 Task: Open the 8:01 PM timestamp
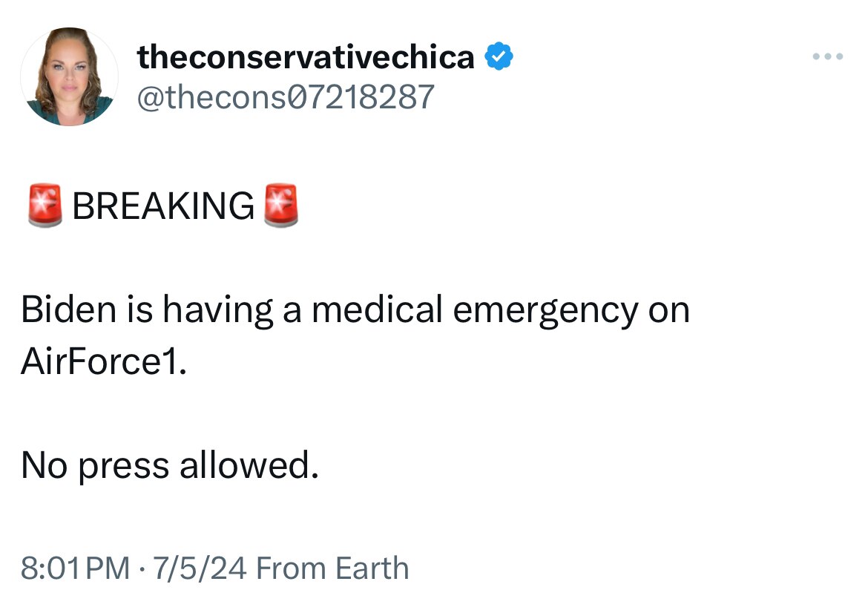click(75, 568)
